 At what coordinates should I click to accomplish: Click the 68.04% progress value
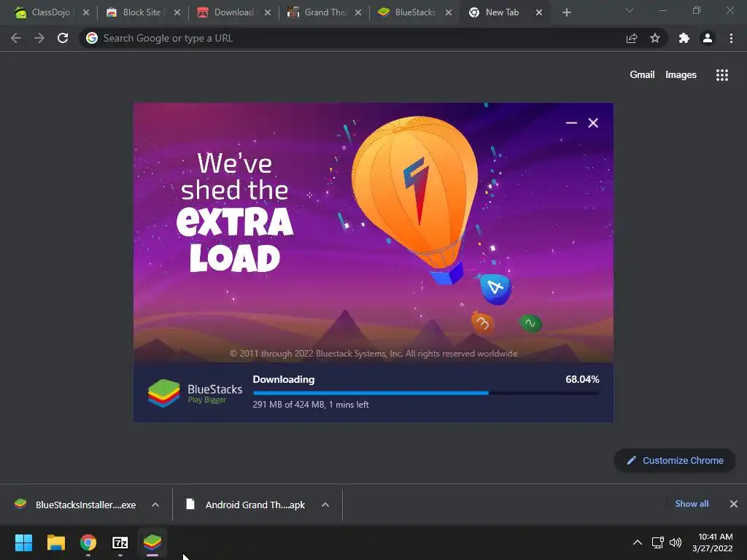click(582, 379)
